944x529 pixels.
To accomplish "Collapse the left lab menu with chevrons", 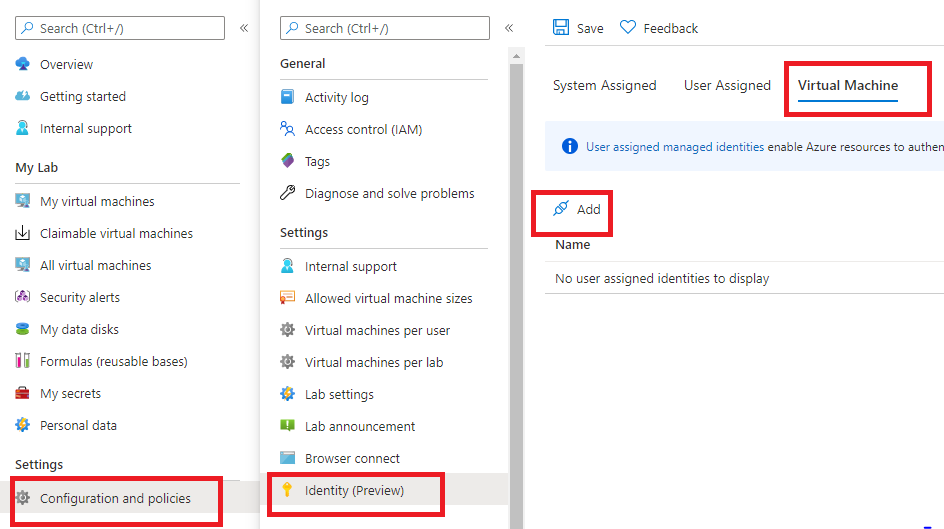I will [244, 28].
